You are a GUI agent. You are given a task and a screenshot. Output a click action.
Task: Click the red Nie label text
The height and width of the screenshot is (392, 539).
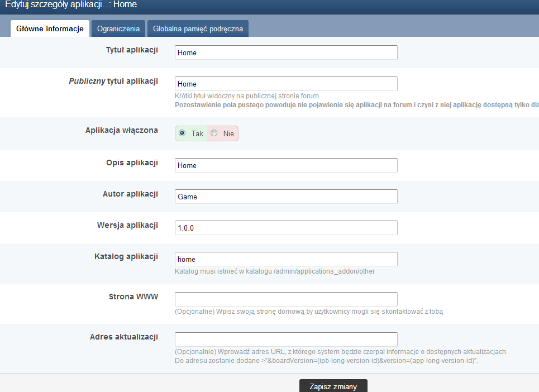pyautogui.click(x=228, y=134)
